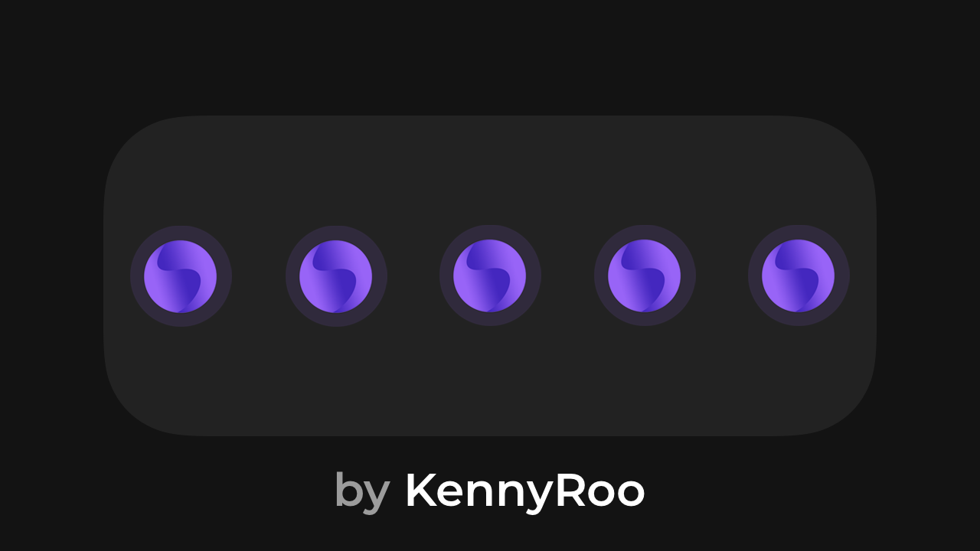Click the halo ring of the second orb

[336, 233]
